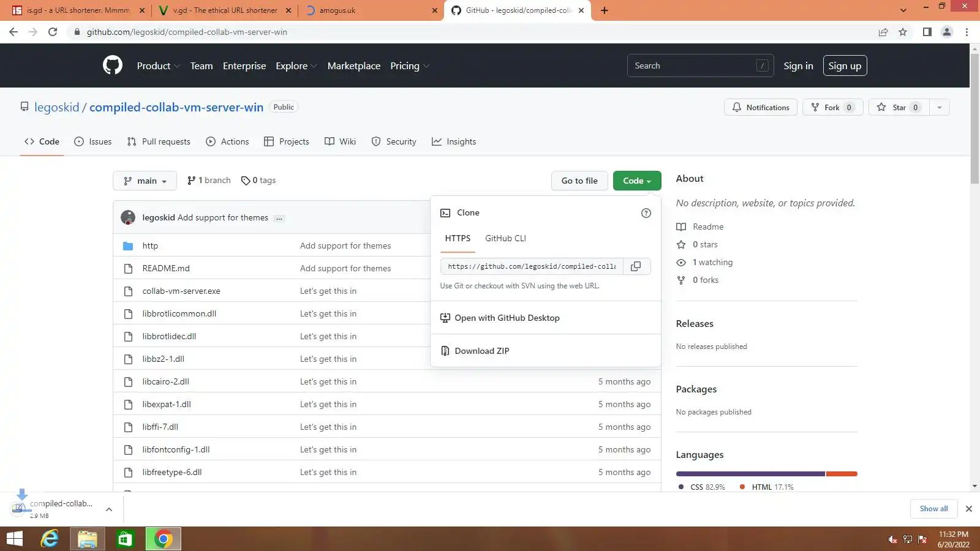Expand the Explore menu
The height and width of the screenshot is (551, 980).
pos(296,66)
